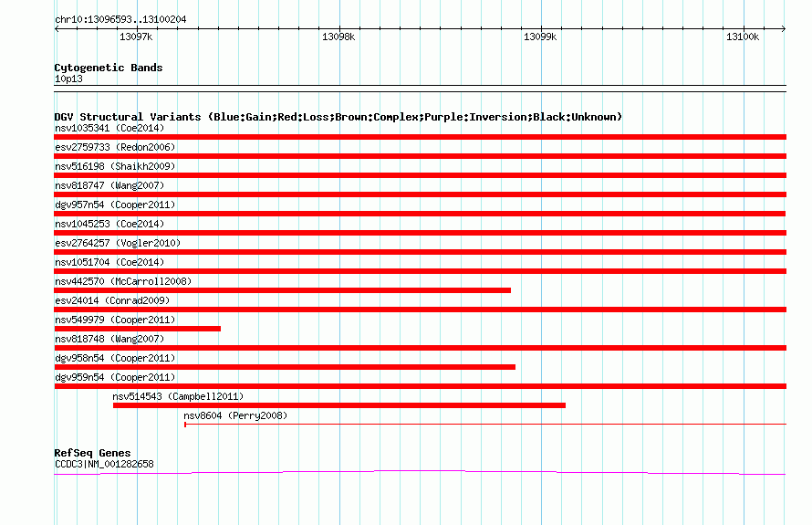Click the left arrow end of the ruler
The height and width of the screenshot is (525, 812).
(x=57, y=28)
